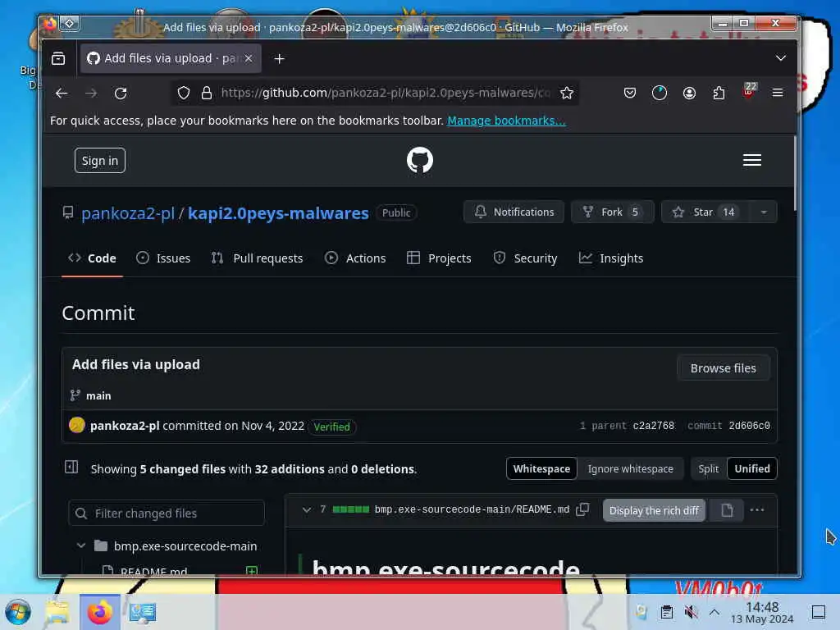840x630 pixels.
Task: Open parent commit c2a2768
Action: pos(654,426)
